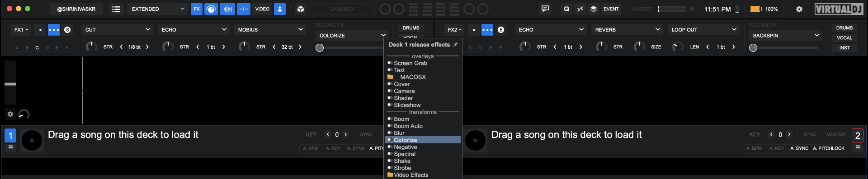Switch FX2 to single-effect mode

pyautogui.click(x=474, y=30)
